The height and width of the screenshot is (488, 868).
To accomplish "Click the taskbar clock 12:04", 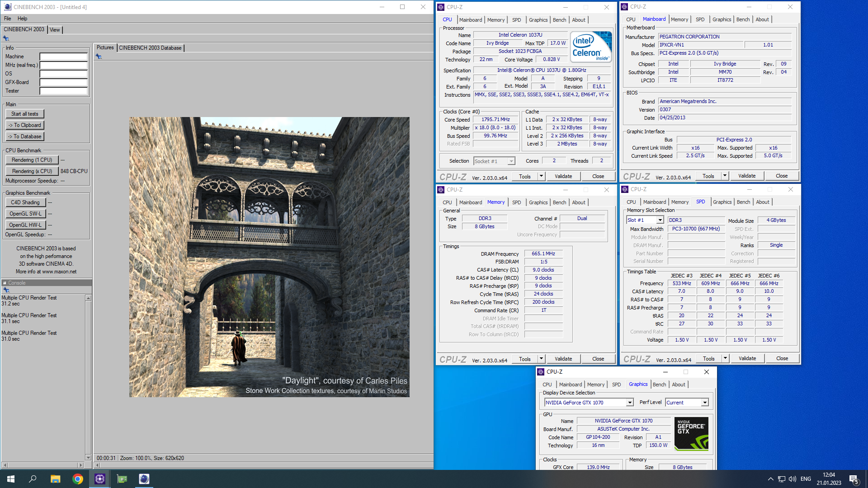I will [x=829, y=475].
